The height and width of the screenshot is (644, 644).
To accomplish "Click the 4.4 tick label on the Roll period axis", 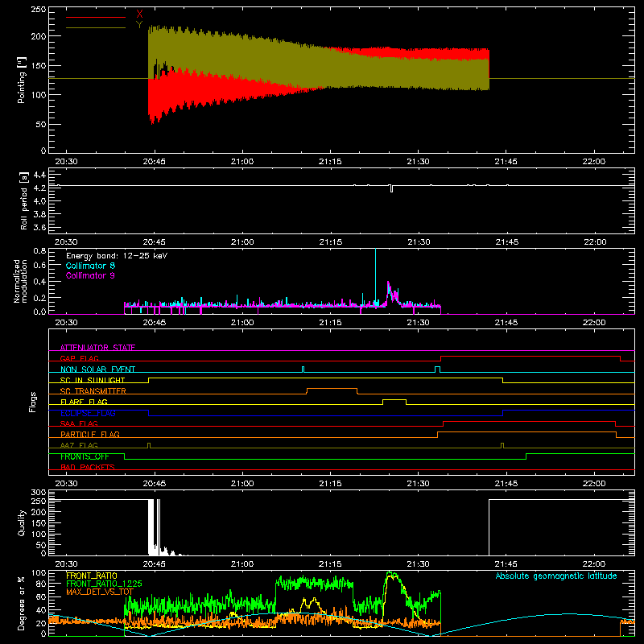I will [39, 175].
